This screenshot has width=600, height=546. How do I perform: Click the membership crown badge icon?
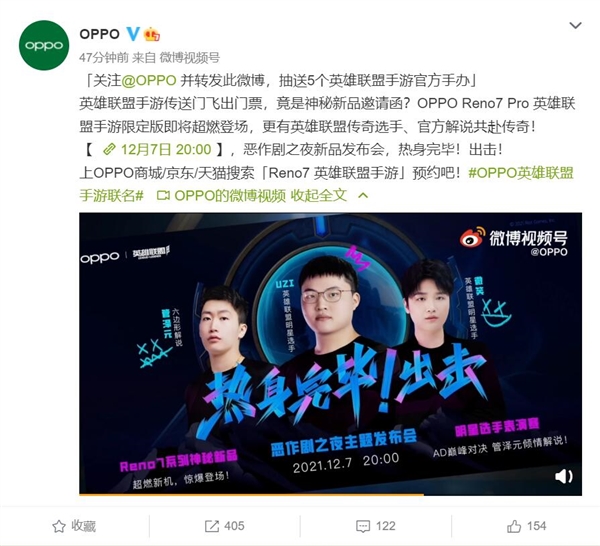click(x=152, y=34)
